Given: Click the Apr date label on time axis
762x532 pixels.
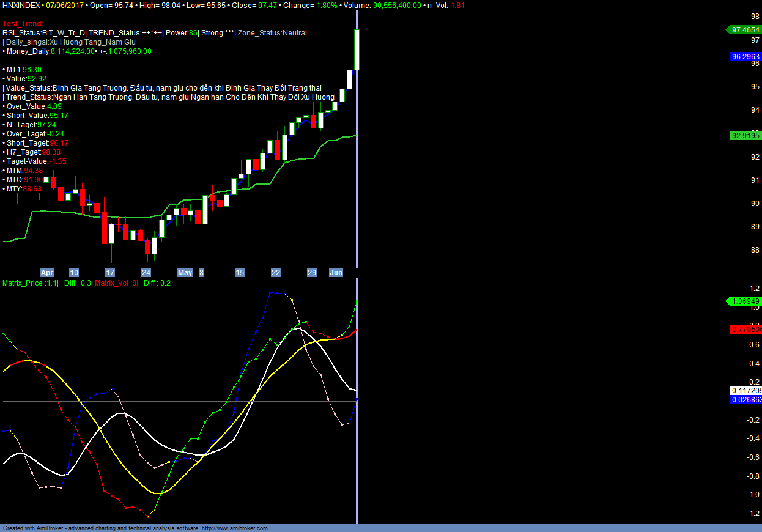Looking at the screenshot, I should click(47, 273).
